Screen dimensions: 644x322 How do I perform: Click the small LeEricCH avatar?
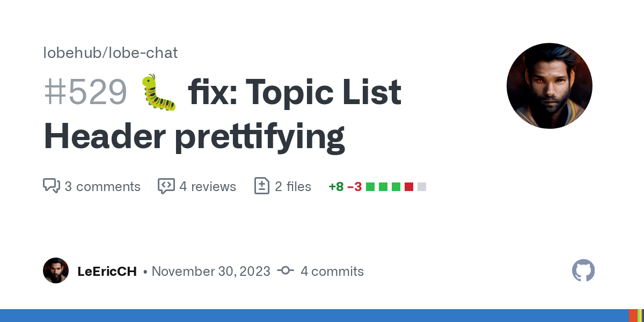tap(56, 270)
